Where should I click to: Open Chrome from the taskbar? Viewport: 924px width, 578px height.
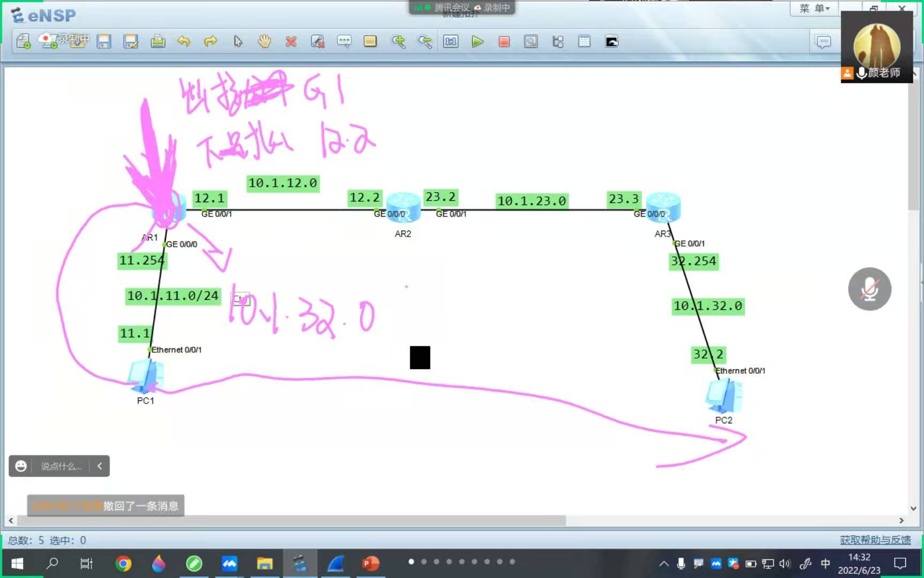(x=124, y=564)
